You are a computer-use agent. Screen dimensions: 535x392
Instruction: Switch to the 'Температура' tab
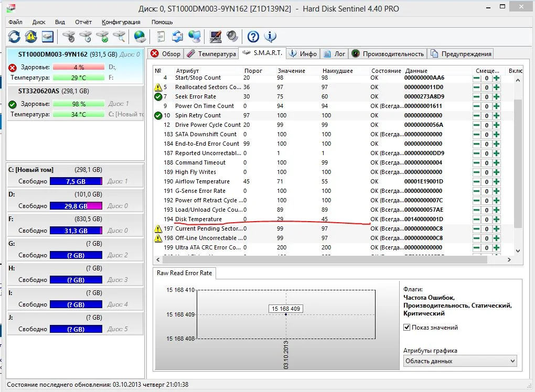click(211, 53)
